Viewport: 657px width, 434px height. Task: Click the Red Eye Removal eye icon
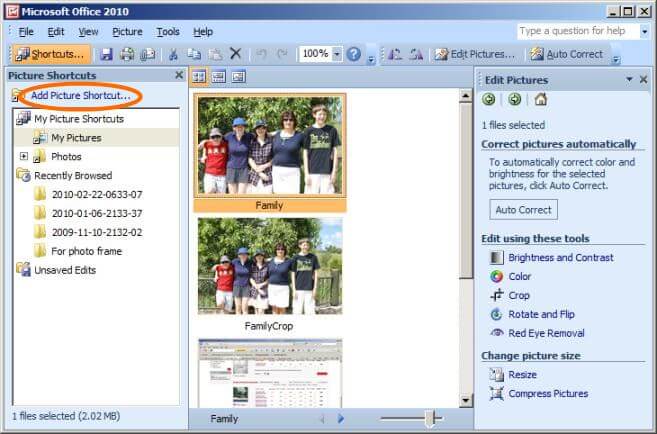click(x=497, y=333)
